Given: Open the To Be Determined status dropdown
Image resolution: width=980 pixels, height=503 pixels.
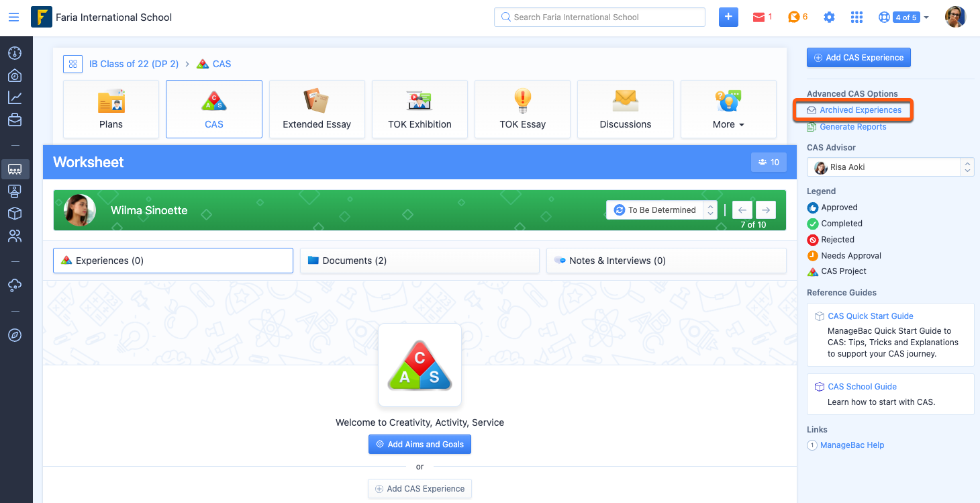Looking at the screenshot, I should coord(662,210).
